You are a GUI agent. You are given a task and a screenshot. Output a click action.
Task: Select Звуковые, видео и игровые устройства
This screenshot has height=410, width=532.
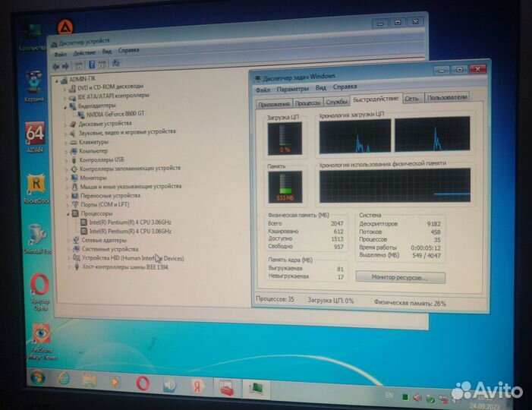(127, 131)
